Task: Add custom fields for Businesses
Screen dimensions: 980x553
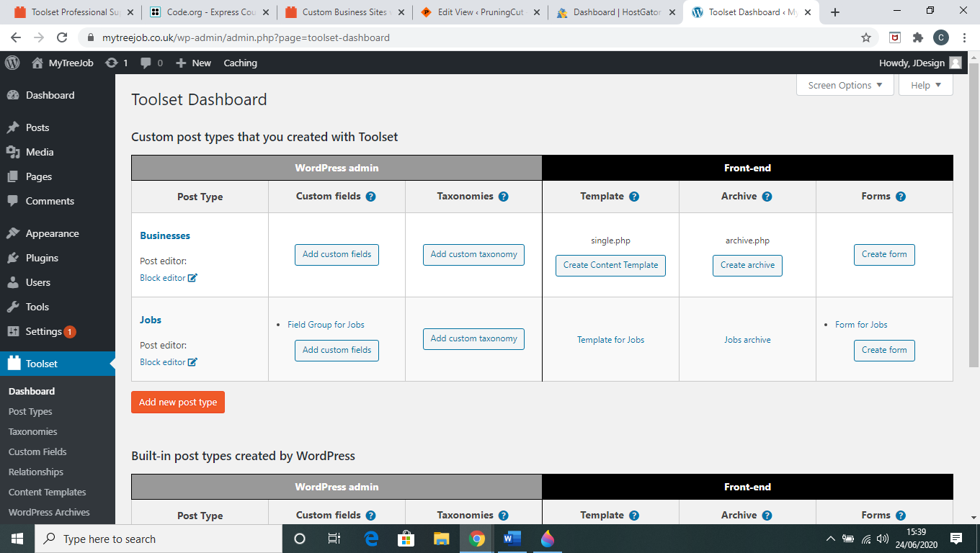Action: click(337, 254)
